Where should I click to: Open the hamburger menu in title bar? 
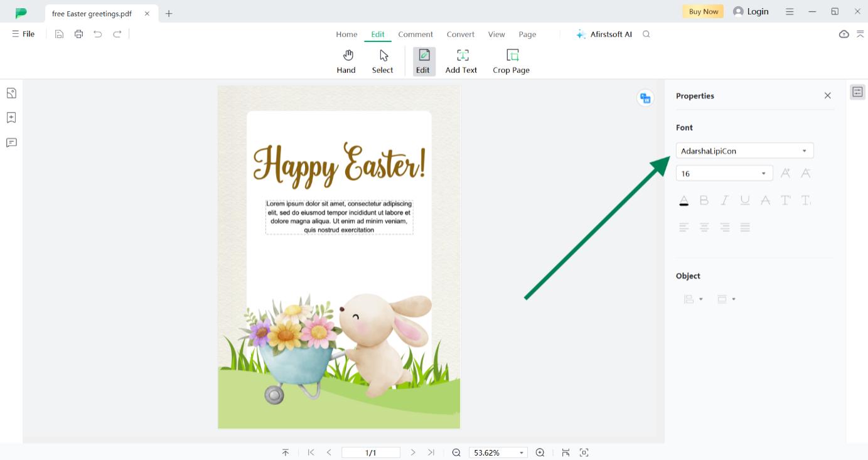pyautogui.click(x=790, y=11)
